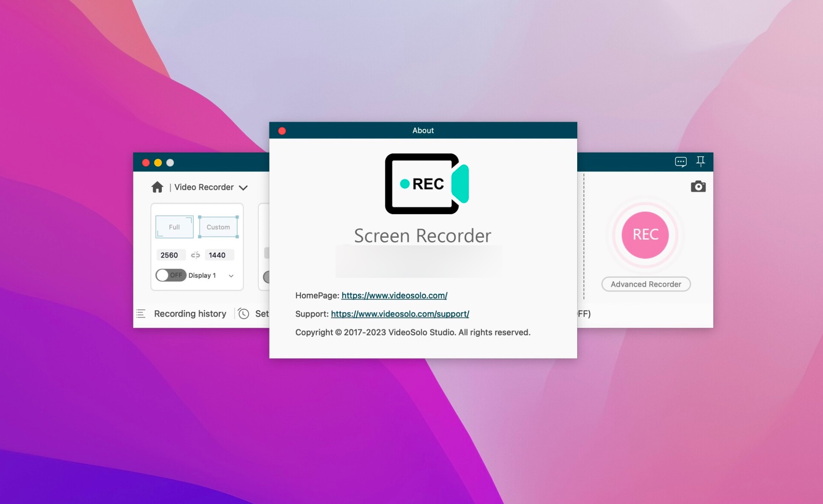The height and width of the screenshot is (504, 823).
Task: Open the VideoSolo homepage link
Action: (x=394, y=295)
